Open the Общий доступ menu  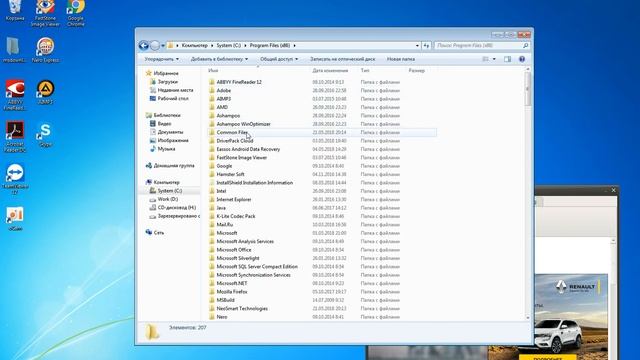tap(279, 59)
